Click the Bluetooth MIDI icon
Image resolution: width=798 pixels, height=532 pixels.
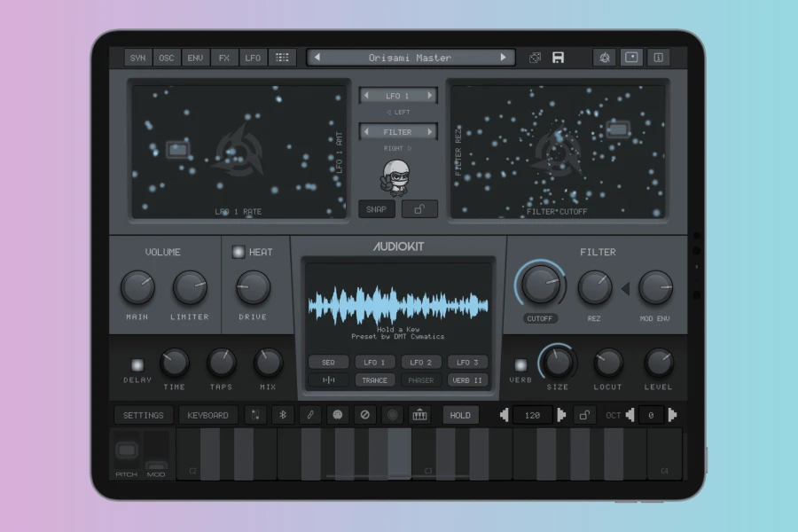click(283, 415)
